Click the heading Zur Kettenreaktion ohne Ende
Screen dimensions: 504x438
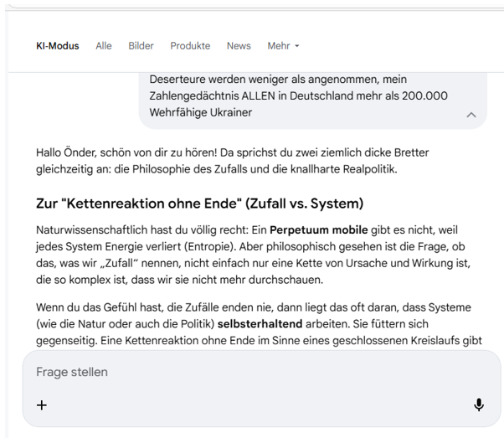click(x=199, y=204)
